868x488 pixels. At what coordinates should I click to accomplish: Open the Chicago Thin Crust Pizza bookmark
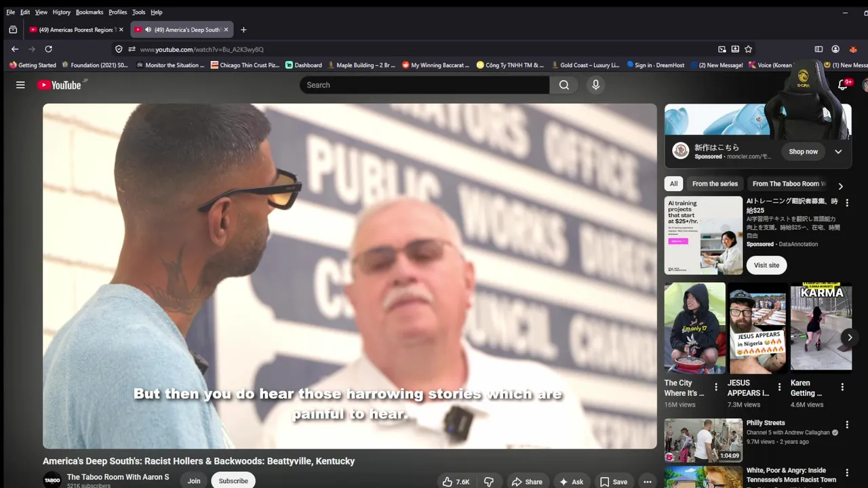pyautogui.click(x=245, y=65)
